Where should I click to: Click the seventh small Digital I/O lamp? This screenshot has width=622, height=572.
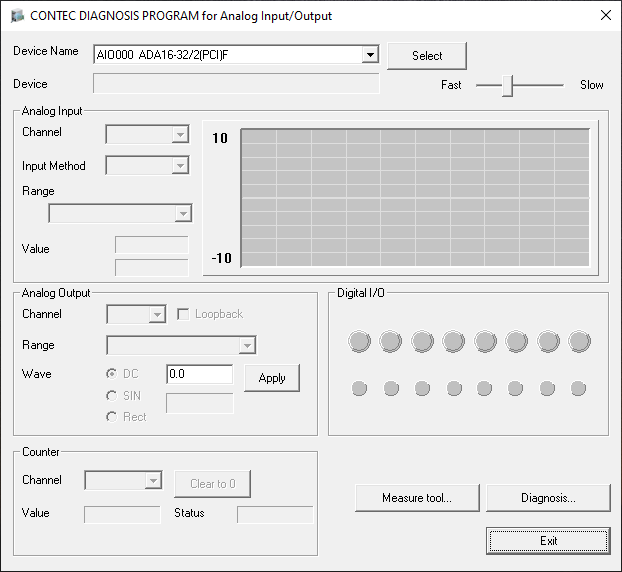[547, 388]
